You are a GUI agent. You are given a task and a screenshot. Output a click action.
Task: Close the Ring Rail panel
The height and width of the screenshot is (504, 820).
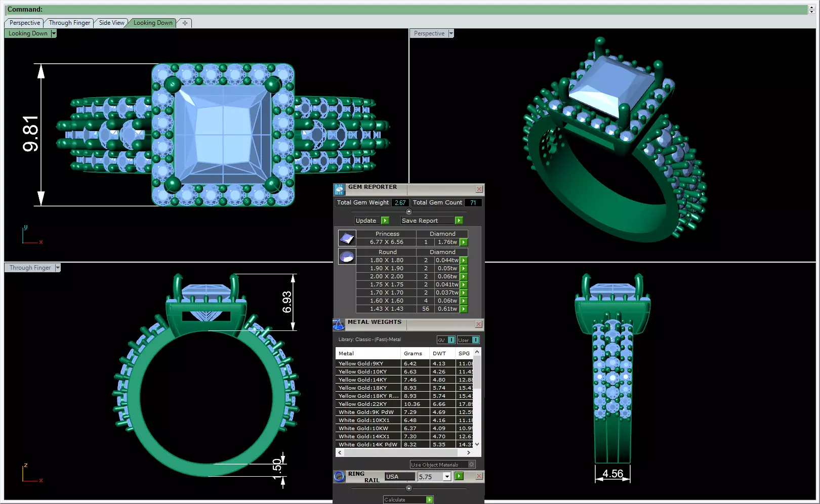[479, 476]
